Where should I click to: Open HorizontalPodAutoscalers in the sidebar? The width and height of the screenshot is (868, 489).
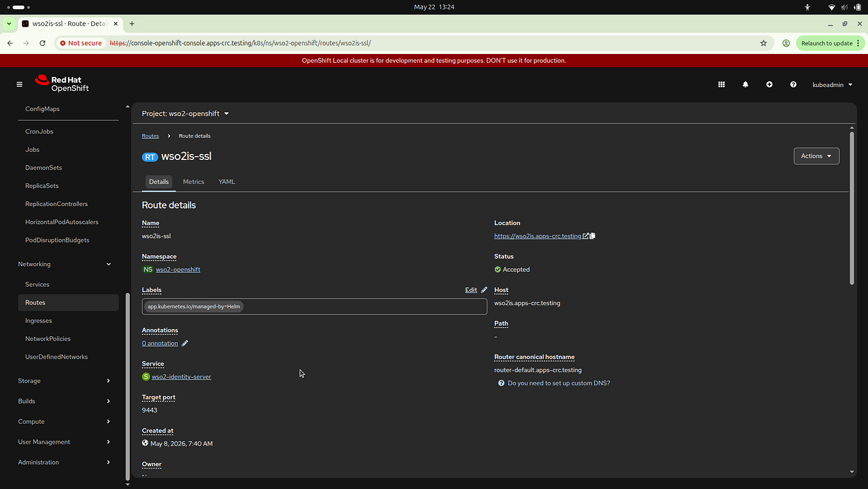[x=61, y=222]
